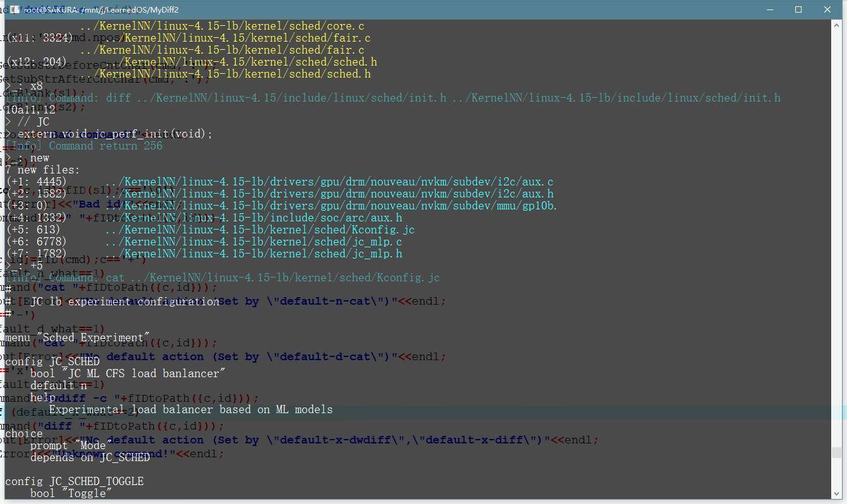The width and height of the screenshot is (847, 504).
Task: Click the '10a11,12' diff output line
Action: pos(30,110)
